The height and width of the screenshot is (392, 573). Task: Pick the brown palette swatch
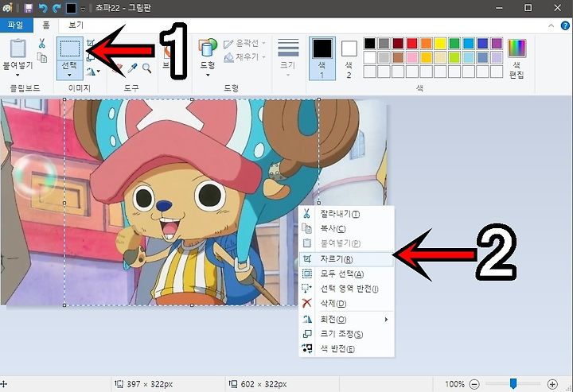pos(398,57)
